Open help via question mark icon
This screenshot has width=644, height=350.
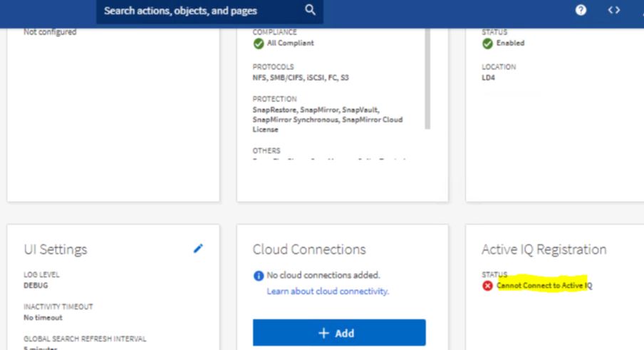click(x=581, y=10)
